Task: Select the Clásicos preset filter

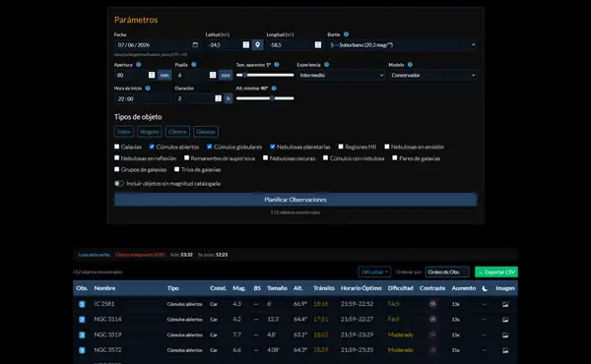Action: 177,132
